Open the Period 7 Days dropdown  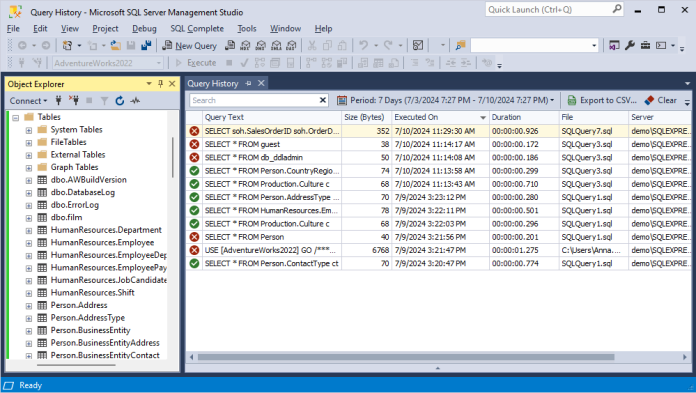pos(446,100)
